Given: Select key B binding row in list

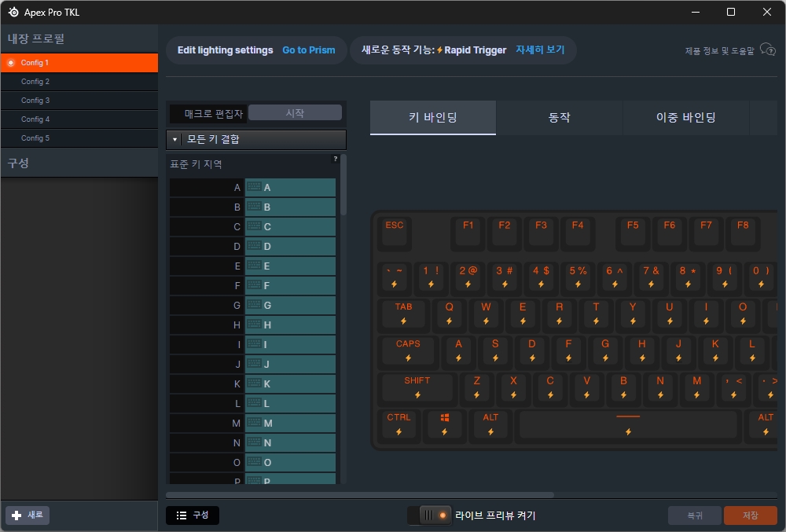Looking at the screenshot, I should pos(252,207).
